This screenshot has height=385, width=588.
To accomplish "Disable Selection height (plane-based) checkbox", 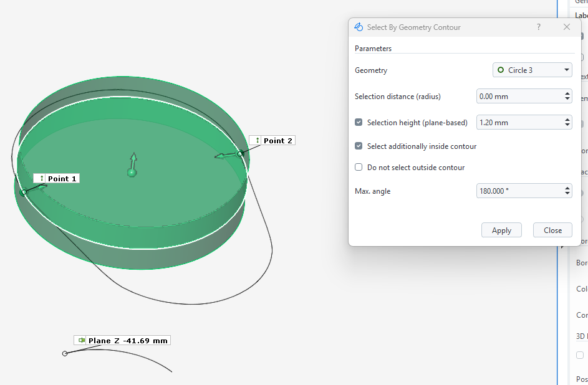I will (x=359, y=123).
